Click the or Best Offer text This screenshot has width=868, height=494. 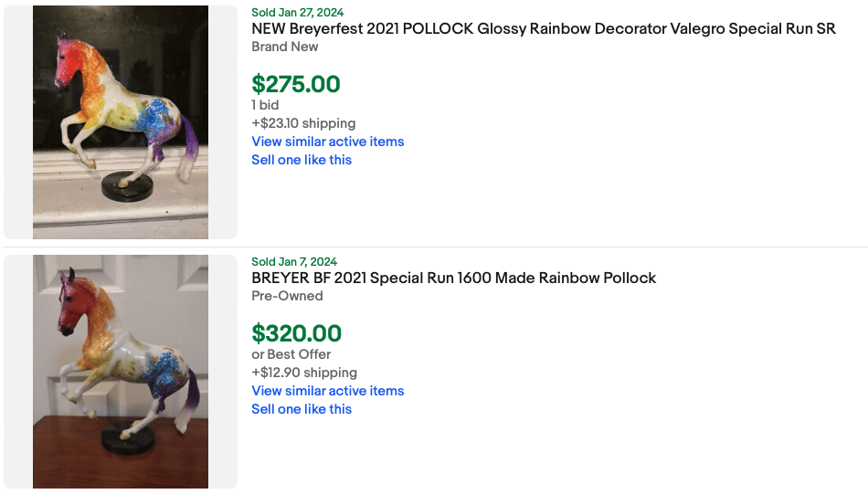pos(291,354)
